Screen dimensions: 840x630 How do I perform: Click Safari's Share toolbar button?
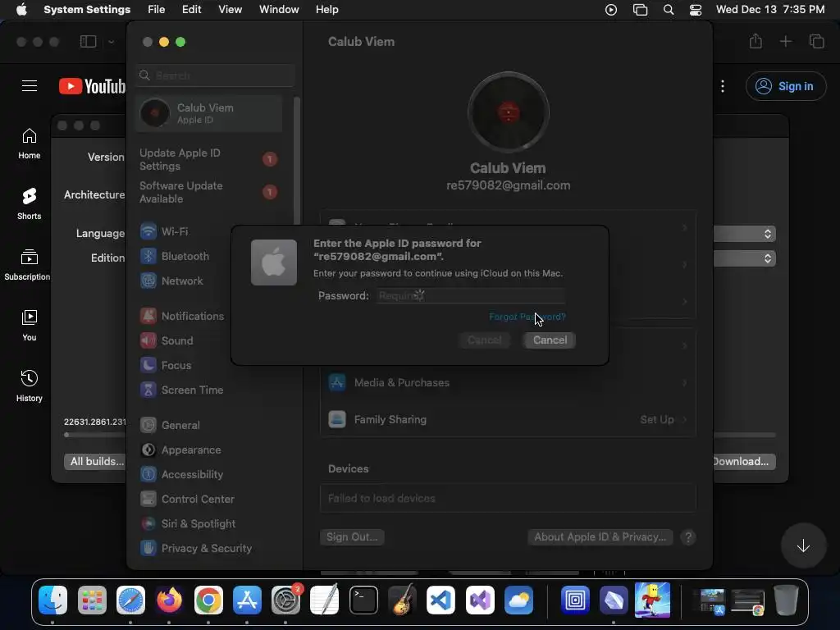756,41
